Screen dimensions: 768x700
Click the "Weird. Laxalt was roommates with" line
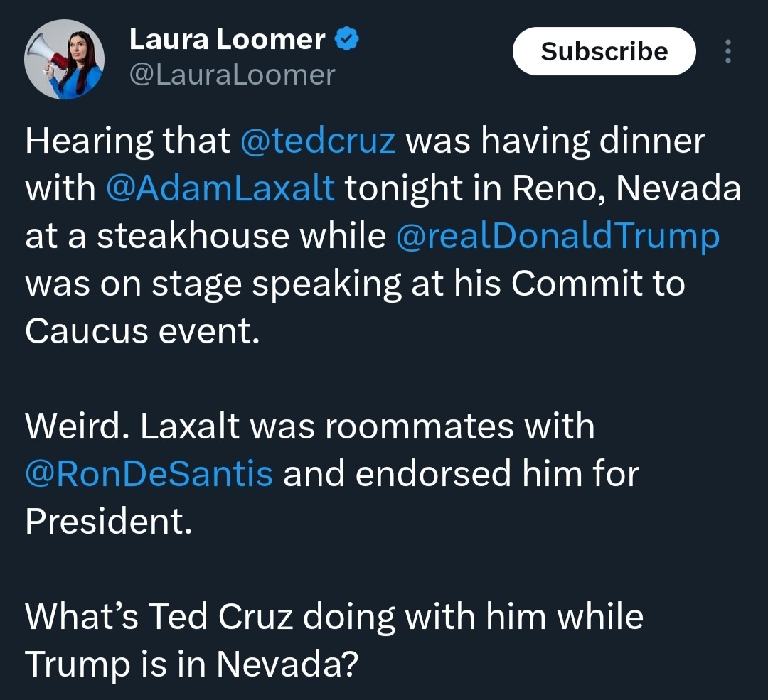pos(310,426)
